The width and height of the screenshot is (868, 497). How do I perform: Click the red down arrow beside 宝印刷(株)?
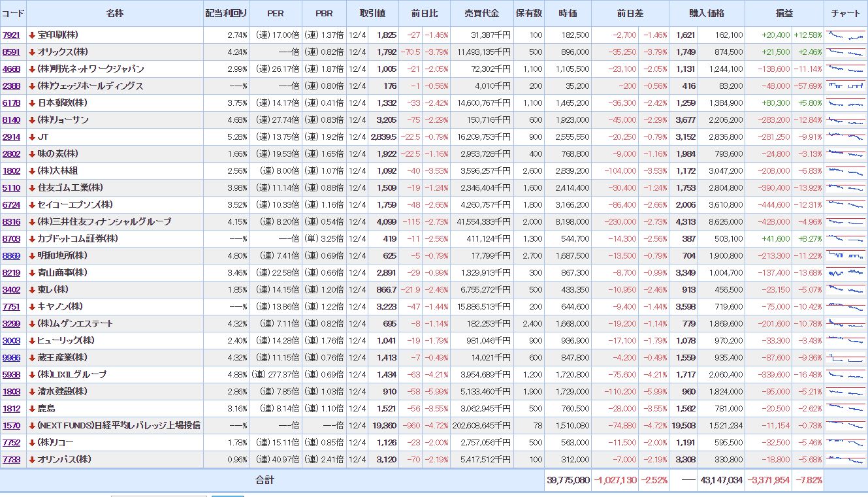tap(32, 35)
